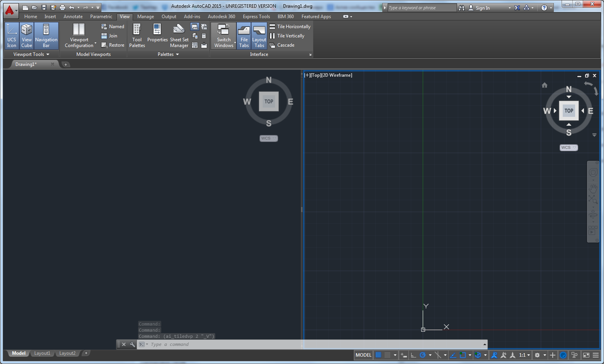Toggle snap mode in status bar
This screenshot has width=604, height=364.
(388, 355)
